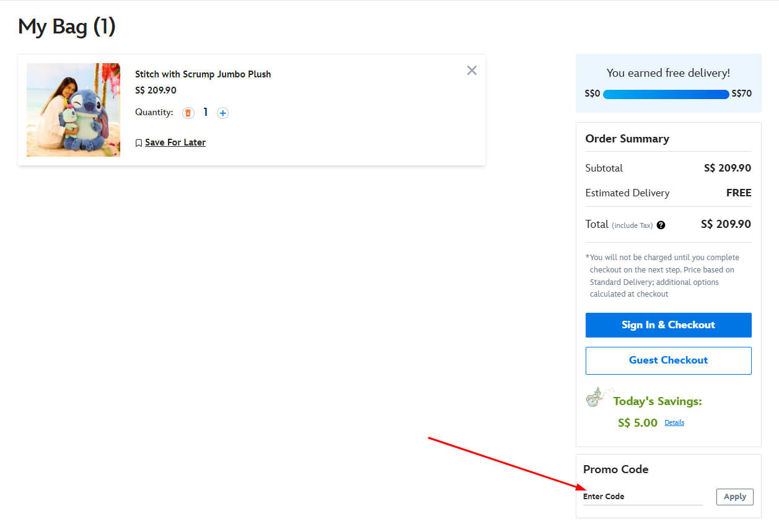The width and height of the screenshot is (779, 532).
Task: Choose Guest Checkout
Action: tap(668, 360)
